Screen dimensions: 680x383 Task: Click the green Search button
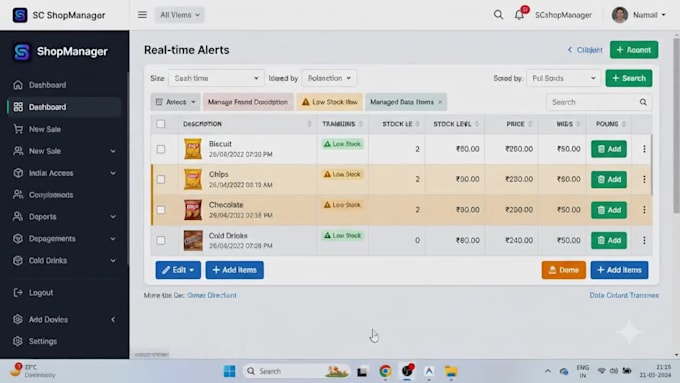coord(629,78)
